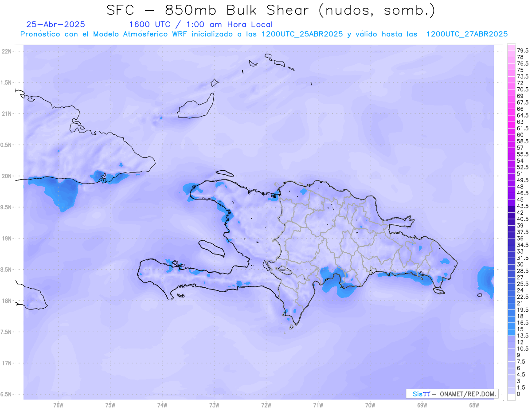532x411 pixels.
Task: Click the "76W" longitude label
Action: pyautogui.click(x=58, y=405)
